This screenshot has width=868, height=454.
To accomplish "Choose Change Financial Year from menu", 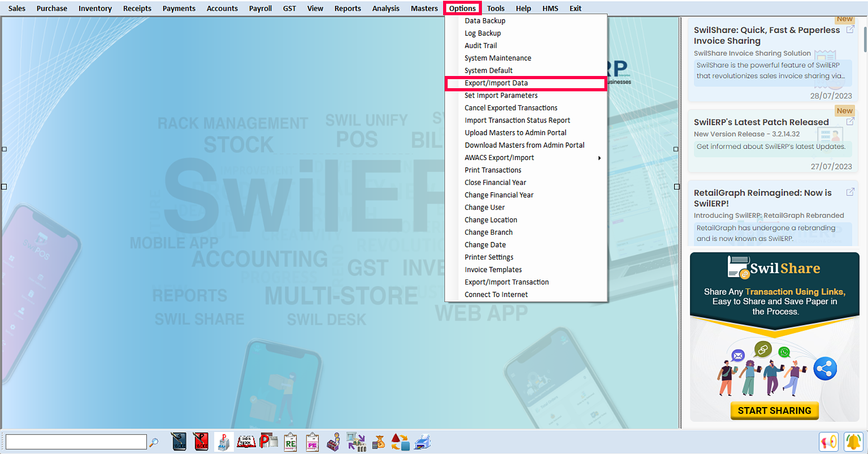I will coord(499,195).
